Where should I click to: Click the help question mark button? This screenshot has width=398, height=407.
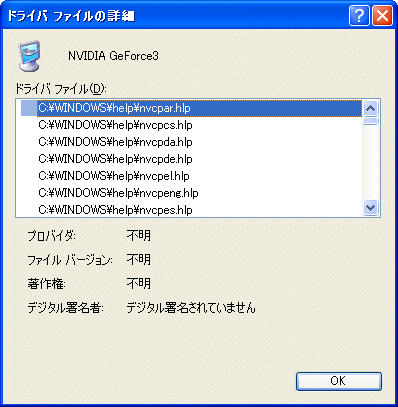point(359,15)
